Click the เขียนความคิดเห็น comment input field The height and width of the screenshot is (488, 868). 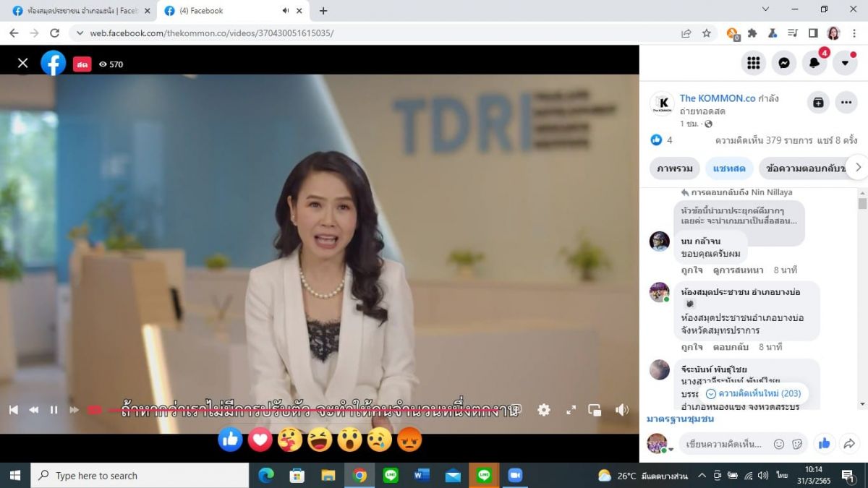(723, 444)
